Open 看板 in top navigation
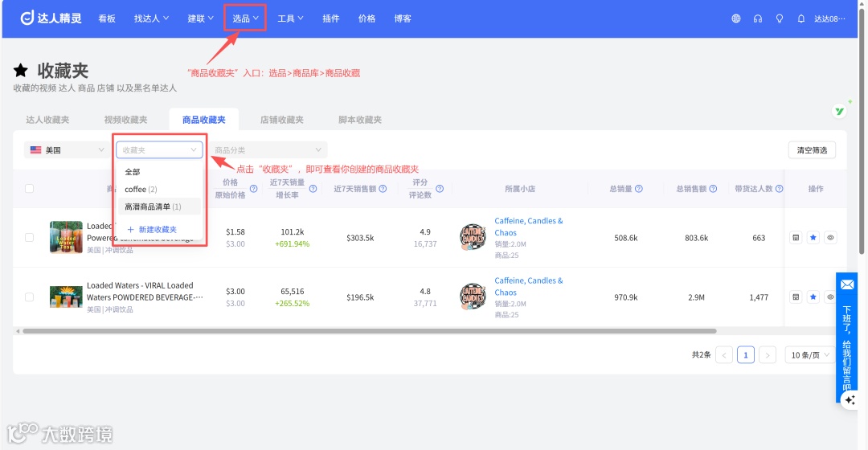Viewport: 868px width, 450px height. click(x=107, y=18)
